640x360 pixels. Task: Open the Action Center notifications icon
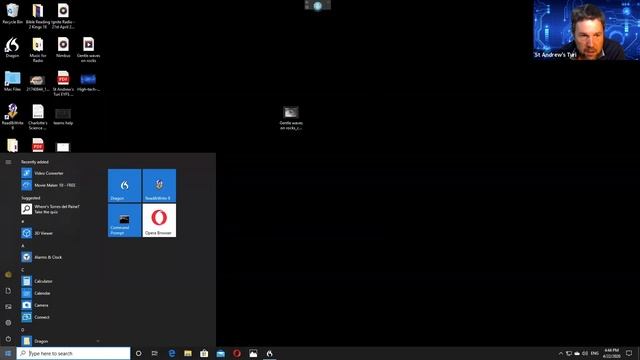tap(629, 353)
